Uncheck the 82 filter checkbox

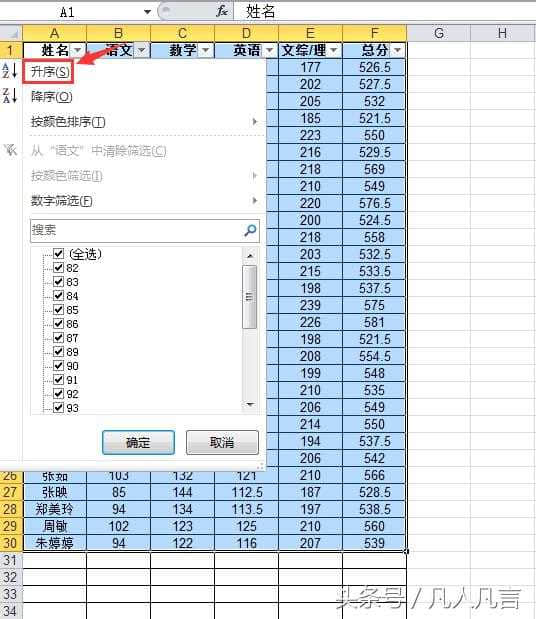pyautogui.click(x=58, y=268)
